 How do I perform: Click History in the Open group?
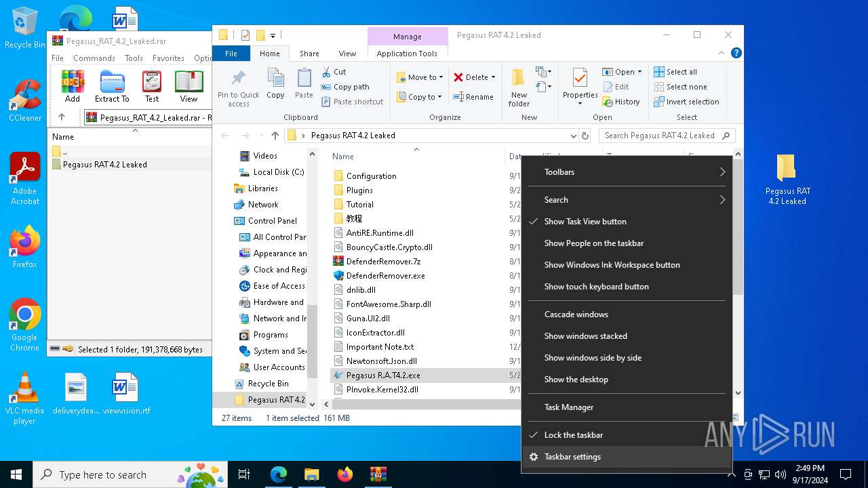[x=620, y=102]
